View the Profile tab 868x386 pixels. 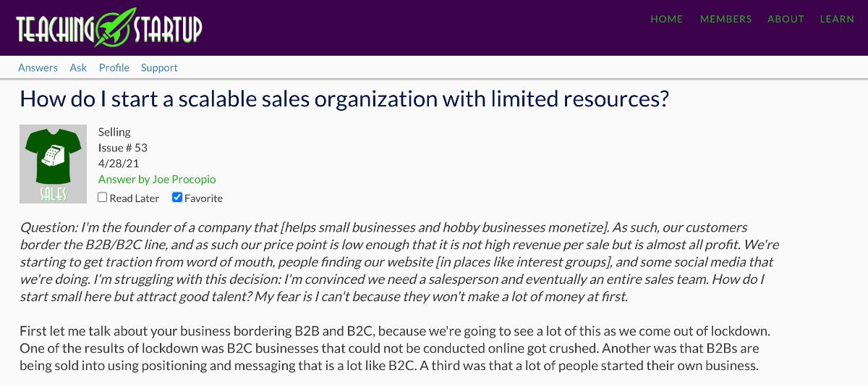pos(114,67)
